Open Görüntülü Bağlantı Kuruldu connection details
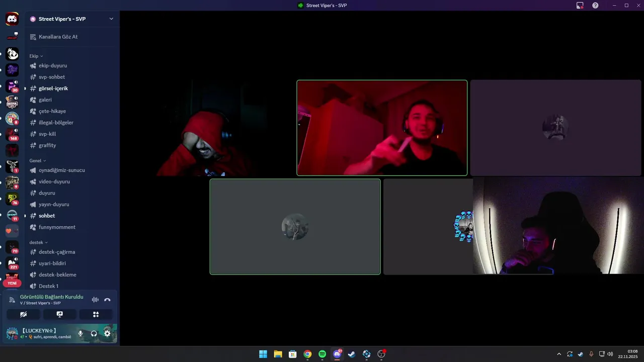Image resolution: width=644 pixels, height=362 pixels. (52, 297)
